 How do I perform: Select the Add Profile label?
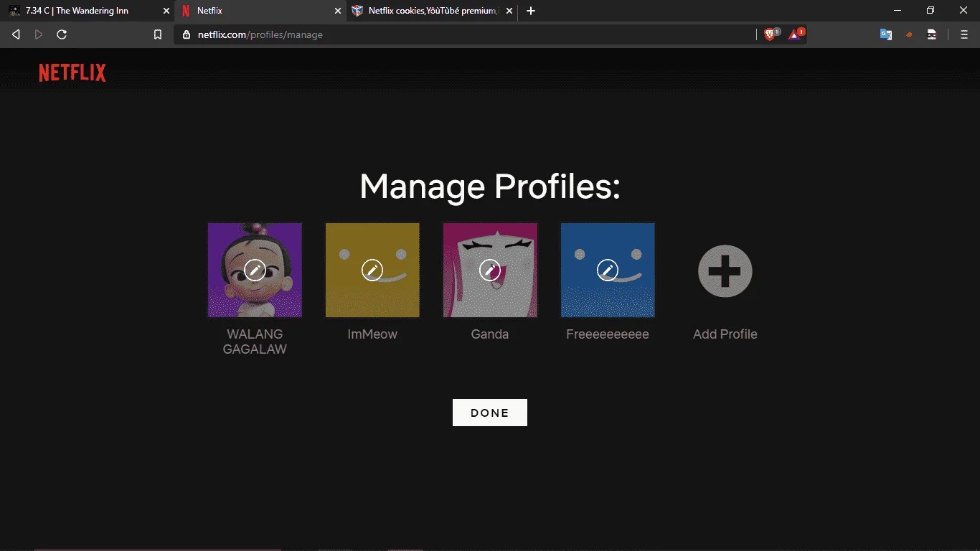coord(725,334)
